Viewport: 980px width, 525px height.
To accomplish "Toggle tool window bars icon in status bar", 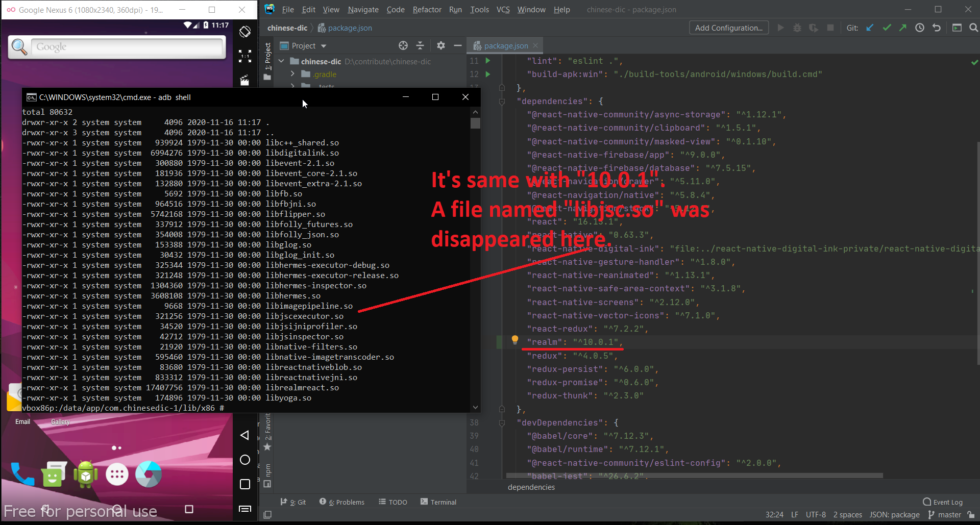I will click(267, 515).
